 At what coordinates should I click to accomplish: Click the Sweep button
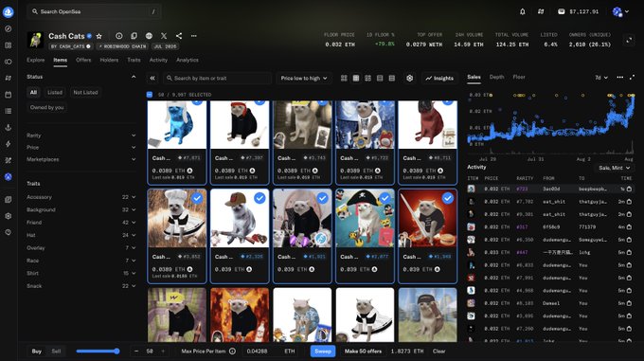[x=323, y=352]
